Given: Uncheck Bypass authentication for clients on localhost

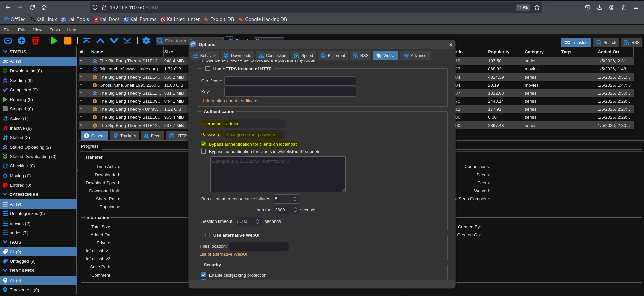Looking at the screenshot, I should [204, 144].
